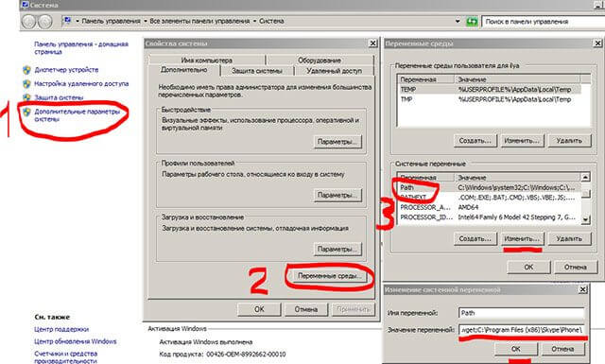The image size is (605, 364).
Task: Click Удалить under Системные переменные
Action: (569, 238)
